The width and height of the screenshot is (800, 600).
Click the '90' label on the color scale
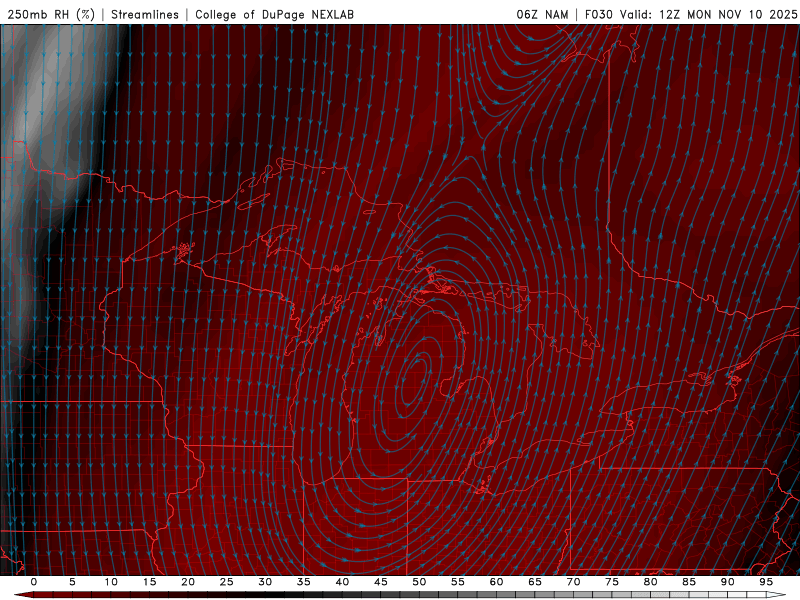(x=728, y=582)
